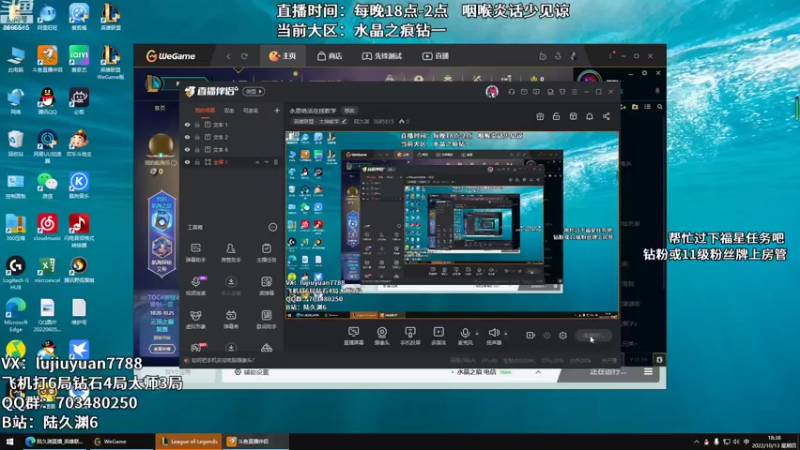Screen dimensions: 800x450
Task: Click the edit title button
Action: (x=349, y=111)
